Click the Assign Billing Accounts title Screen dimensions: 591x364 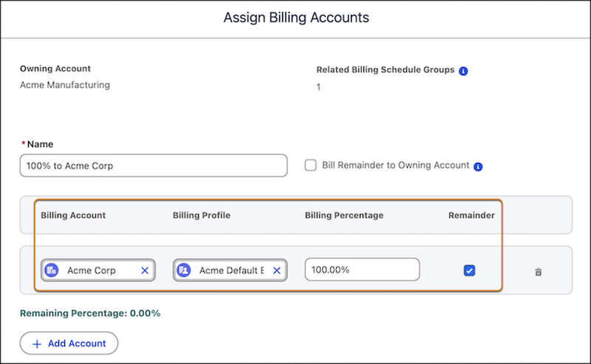point(296,17)
